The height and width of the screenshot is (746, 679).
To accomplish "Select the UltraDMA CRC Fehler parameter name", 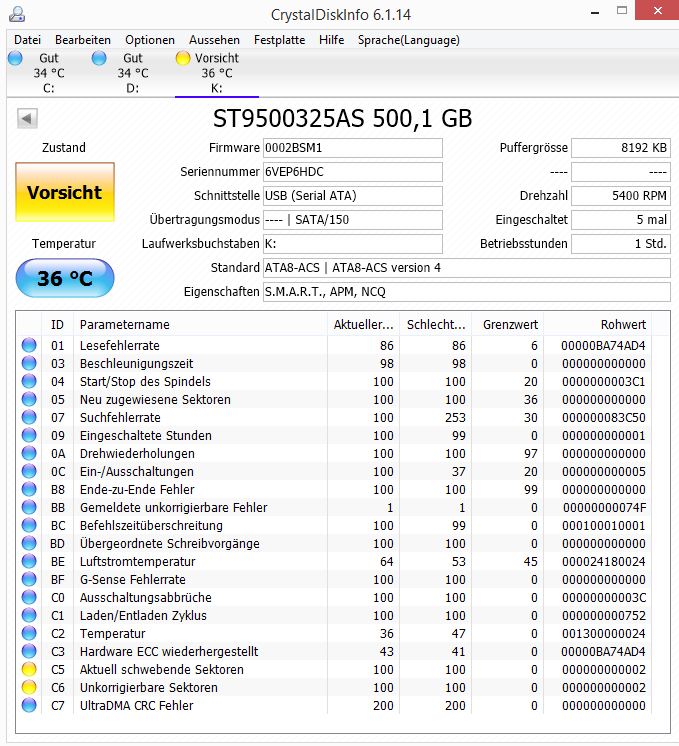I will click(x=137, y=706).
